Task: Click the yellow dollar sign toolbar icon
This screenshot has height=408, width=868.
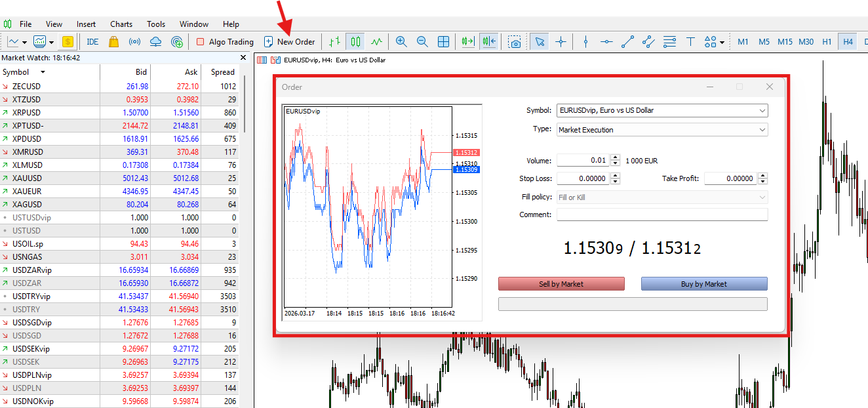Action: [68, 41]
